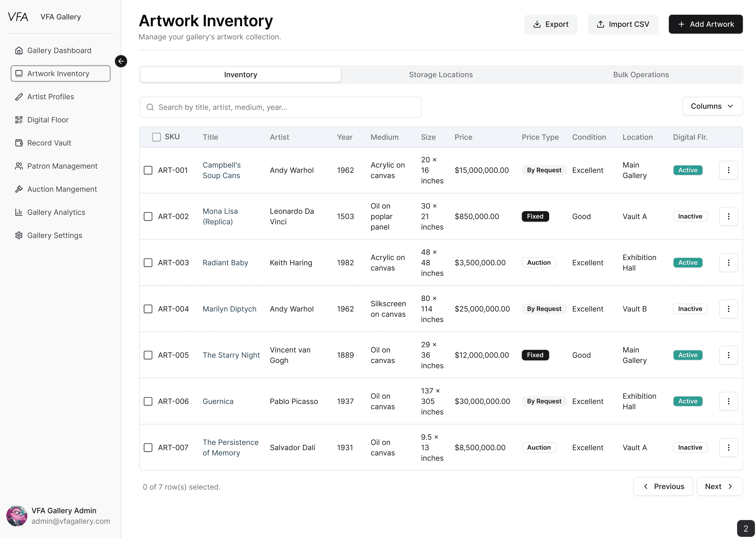
Task: Open the actions menu for Mona Lisa (Replica)
Action: 729,216
